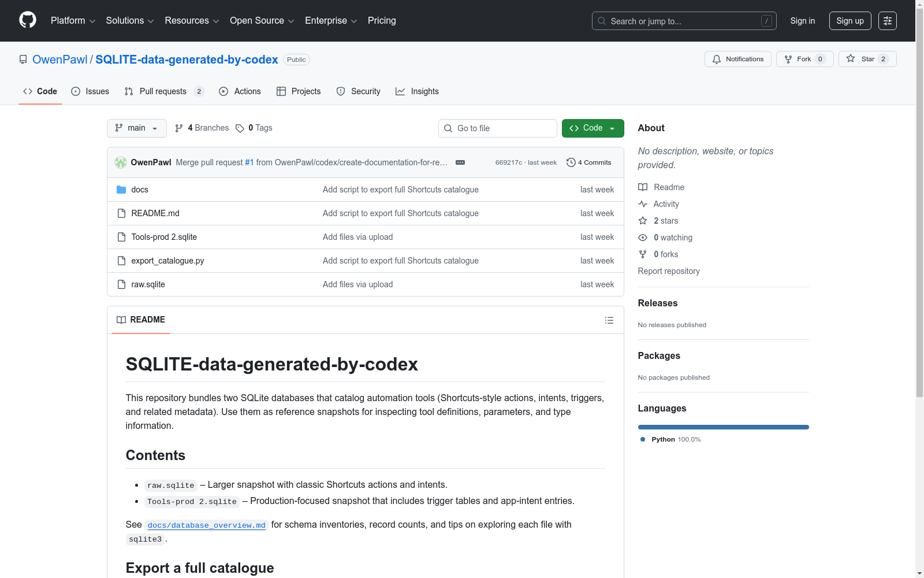
Task: Click the magnifier icon in Go to file
Action: click(x=448, y=128)
